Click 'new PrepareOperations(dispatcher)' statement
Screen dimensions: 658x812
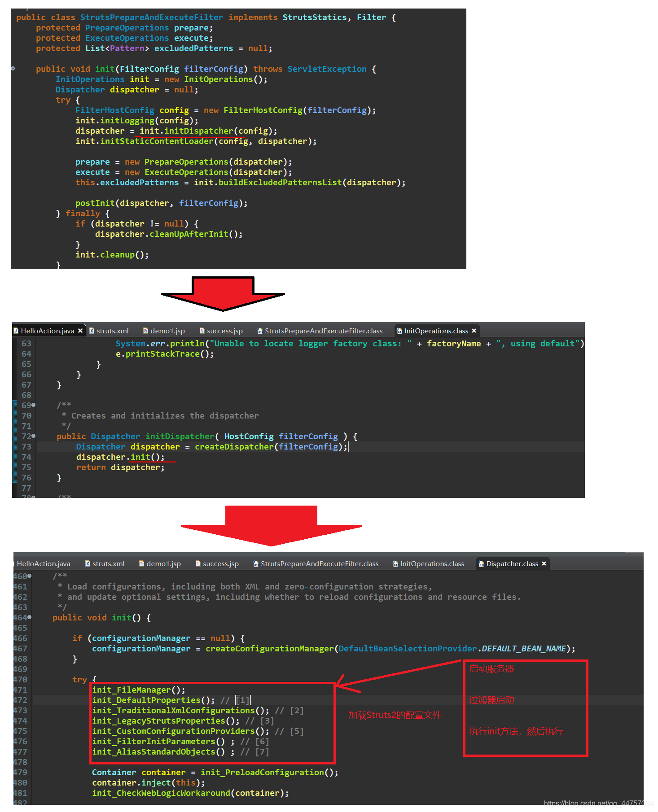206,162
